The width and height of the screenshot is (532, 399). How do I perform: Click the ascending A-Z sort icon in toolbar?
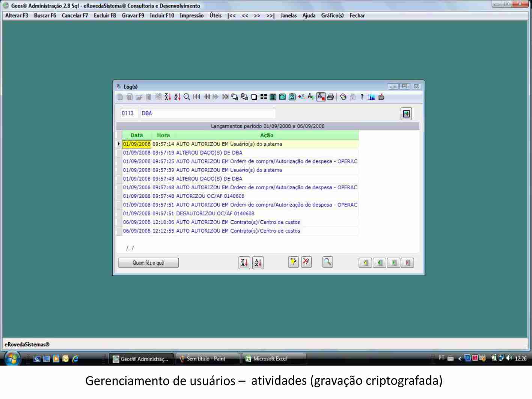[177, 97]
